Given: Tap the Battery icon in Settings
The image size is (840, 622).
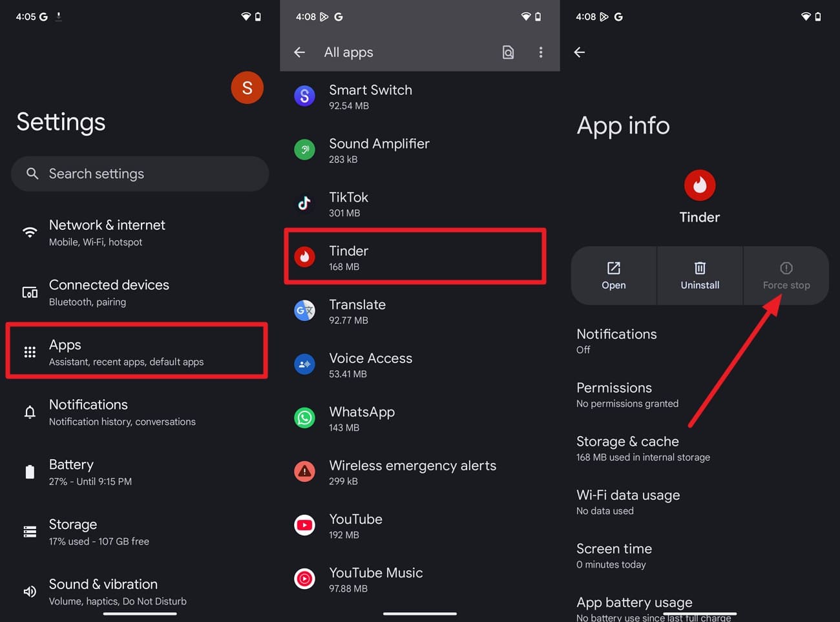Looking at the screenshot, I should (30, 472).
